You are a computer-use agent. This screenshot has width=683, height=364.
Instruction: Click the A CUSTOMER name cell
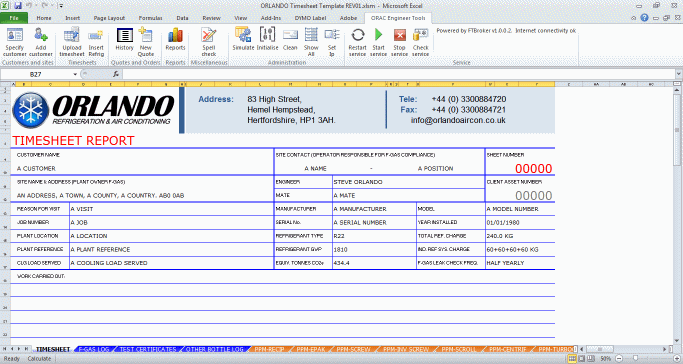[37, 169]
